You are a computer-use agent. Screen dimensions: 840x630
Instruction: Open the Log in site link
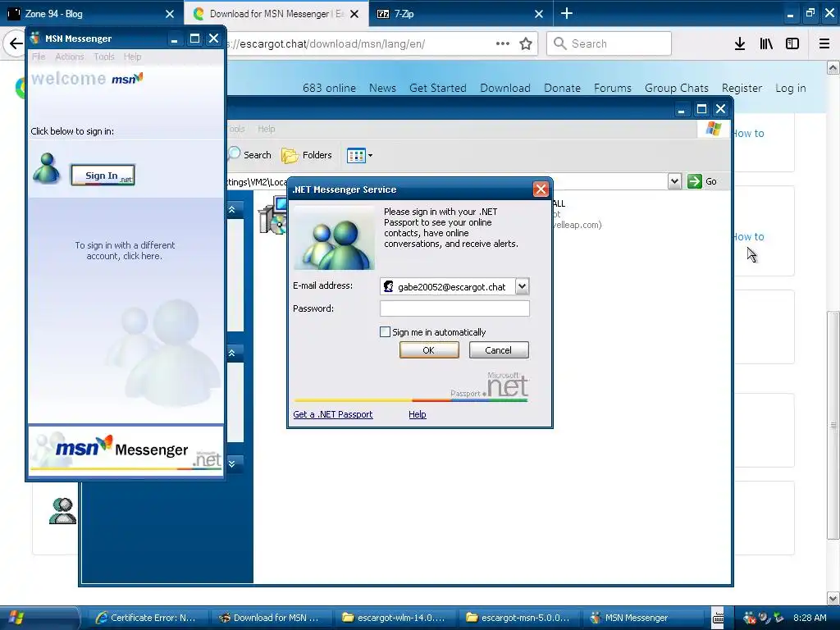point(790,88)
